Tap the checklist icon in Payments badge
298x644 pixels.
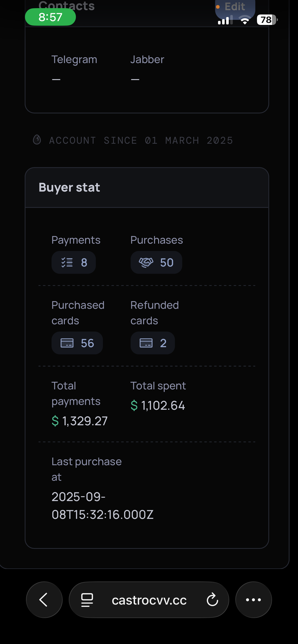point(67,262)
